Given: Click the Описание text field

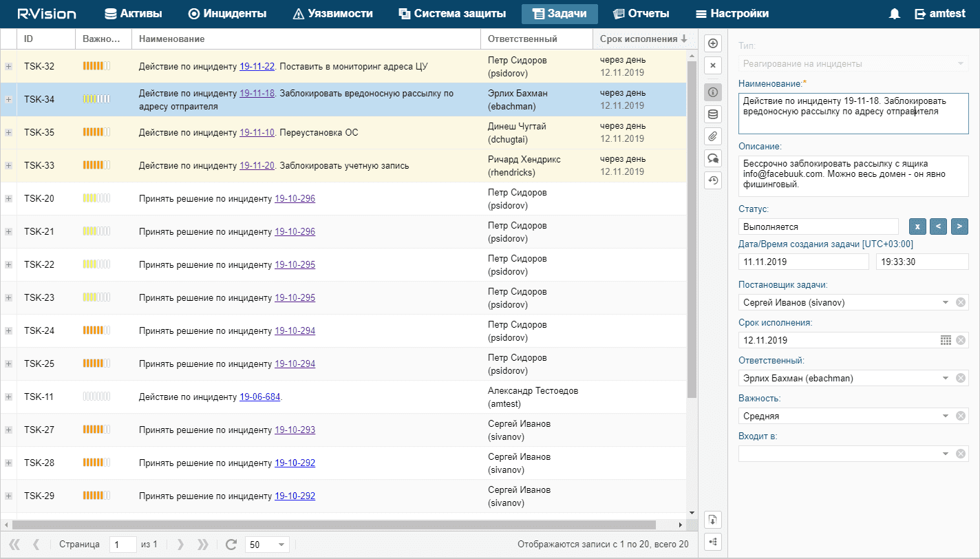Looking at the screenshot, I should coord(853,176).
